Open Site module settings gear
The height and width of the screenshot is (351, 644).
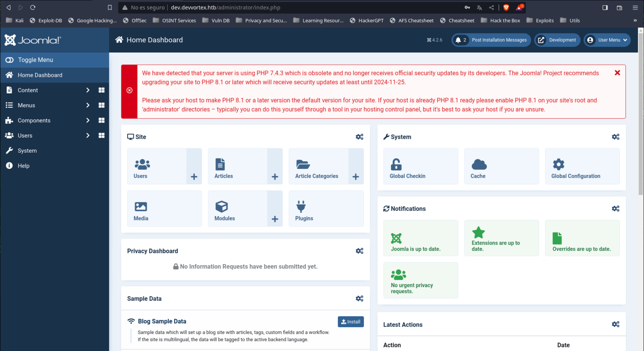click(x=360, y=137)
